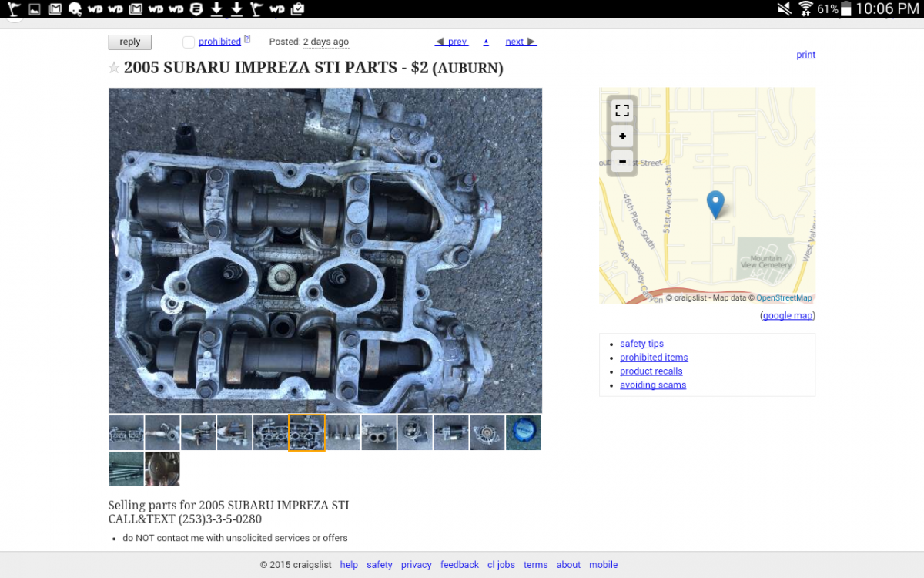Select the blue Subaru oil cap thumbnail

coord(523,432)
